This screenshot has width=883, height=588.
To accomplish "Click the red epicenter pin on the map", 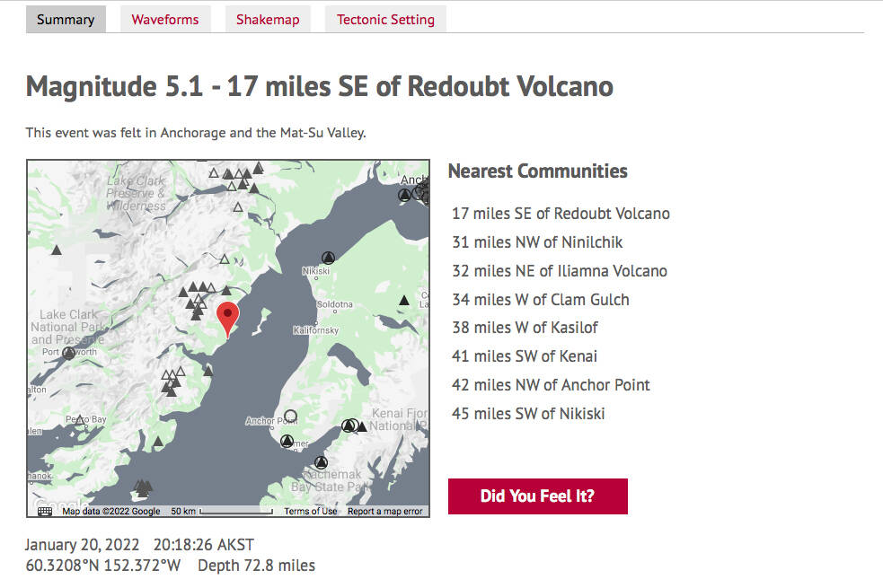I will [228, 317].
